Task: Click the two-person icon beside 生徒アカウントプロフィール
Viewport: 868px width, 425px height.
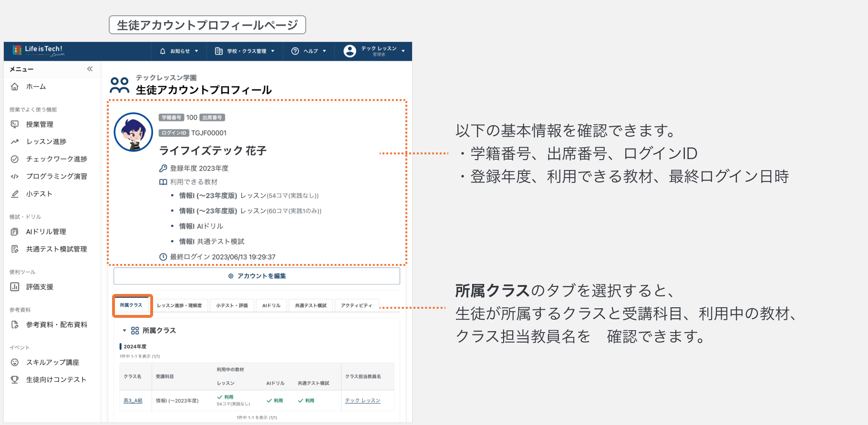Action: tap(120, 85)
